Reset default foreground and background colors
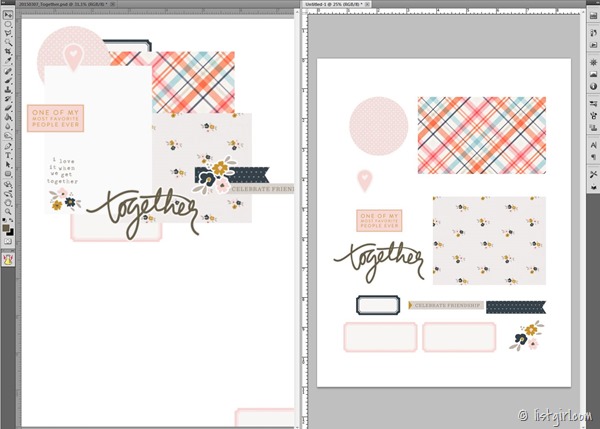Image resolution: width=600 pixels, height=429 pixels. [5, 220]
